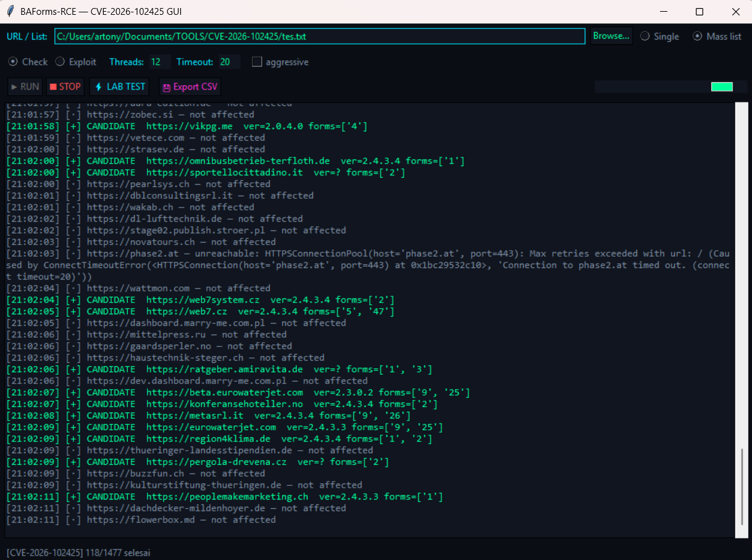The height and width of the screenshot is (560, 752).
Task: Click the log line for flowerbox.md
Action: 141,520
